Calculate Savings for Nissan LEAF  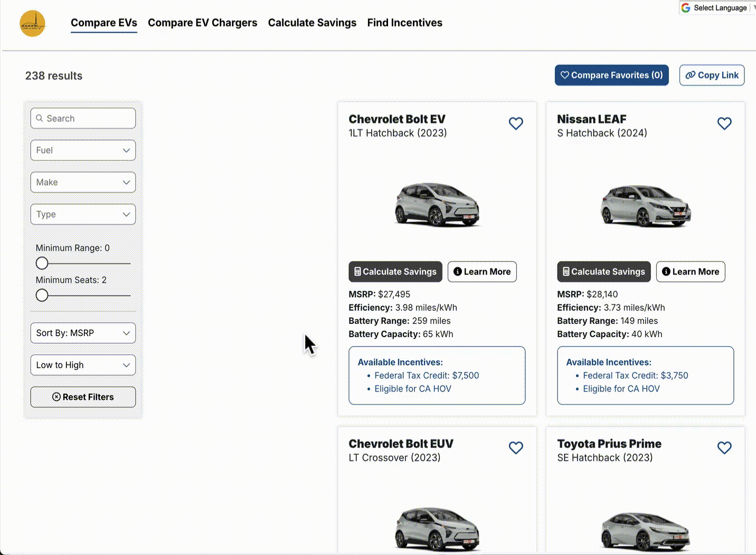(604, 272)
